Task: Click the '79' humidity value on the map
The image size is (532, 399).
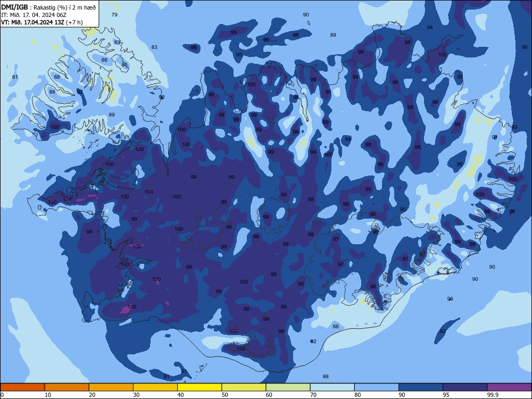Action: [x=115, y=14]
